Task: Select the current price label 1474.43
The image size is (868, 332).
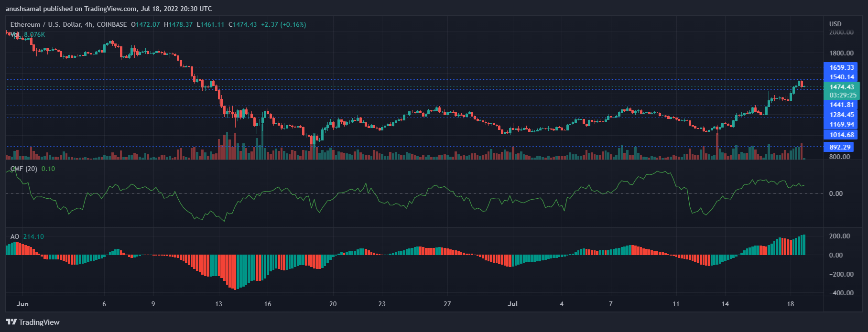Action: (x=841, y=87)
